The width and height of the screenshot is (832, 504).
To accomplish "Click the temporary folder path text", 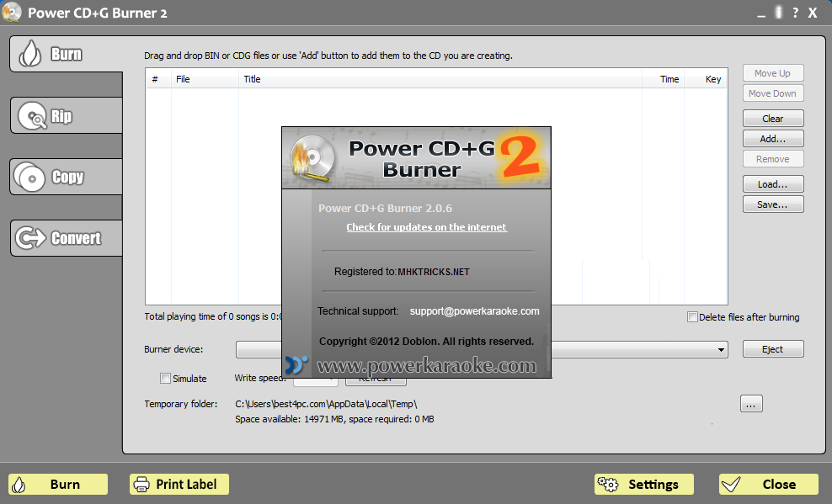I will coord(326,404).
